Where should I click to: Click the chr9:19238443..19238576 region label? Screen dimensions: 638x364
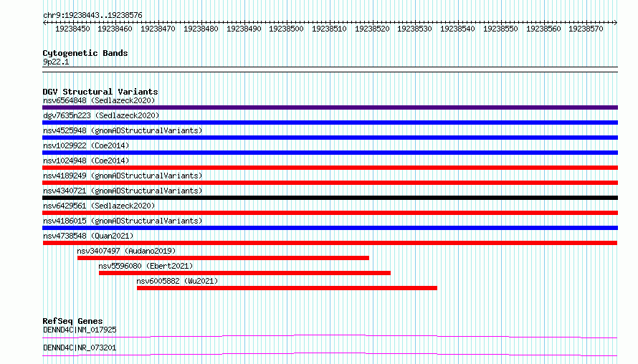pyautogui.click(x=92, y=16)
